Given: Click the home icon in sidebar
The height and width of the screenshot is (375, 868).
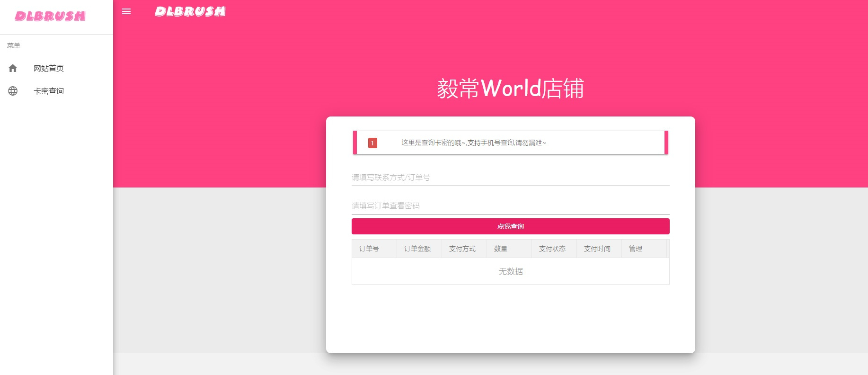Looking at the screenshot, I should coord(13,68).
